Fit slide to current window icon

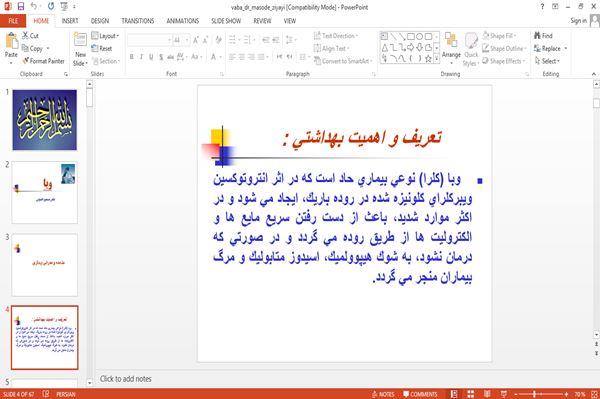[594, 394]
